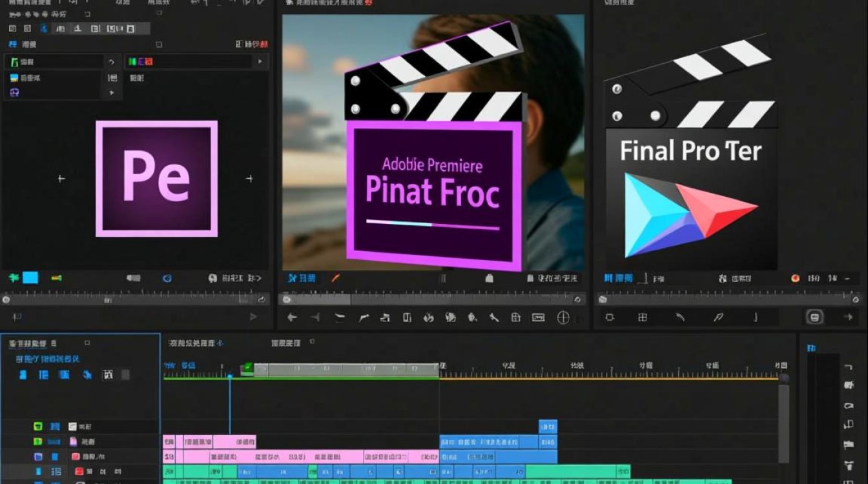Viewport: 868px width, 484px height.
Task: Click the left-arrow icon in center monitor toolbar
Action: click(x=292, y=317)
